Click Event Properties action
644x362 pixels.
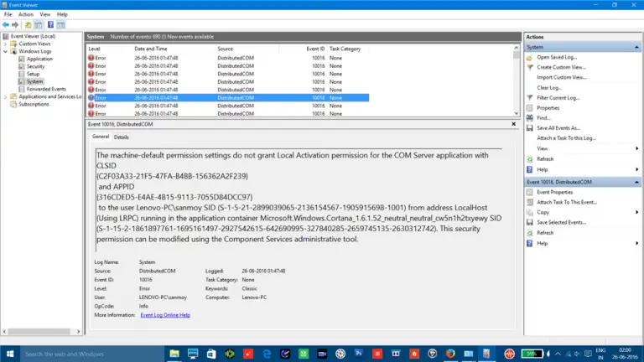point(554,192)
